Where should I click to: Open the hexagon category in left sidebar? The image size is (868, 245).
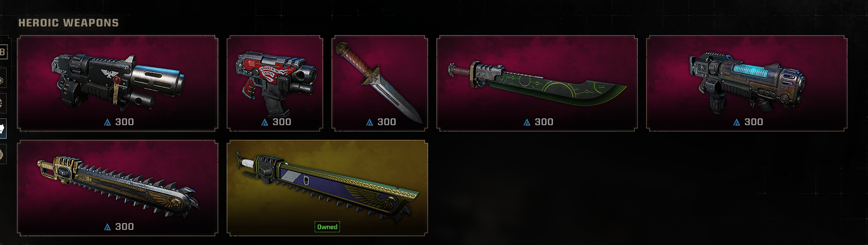coord(3,80)
